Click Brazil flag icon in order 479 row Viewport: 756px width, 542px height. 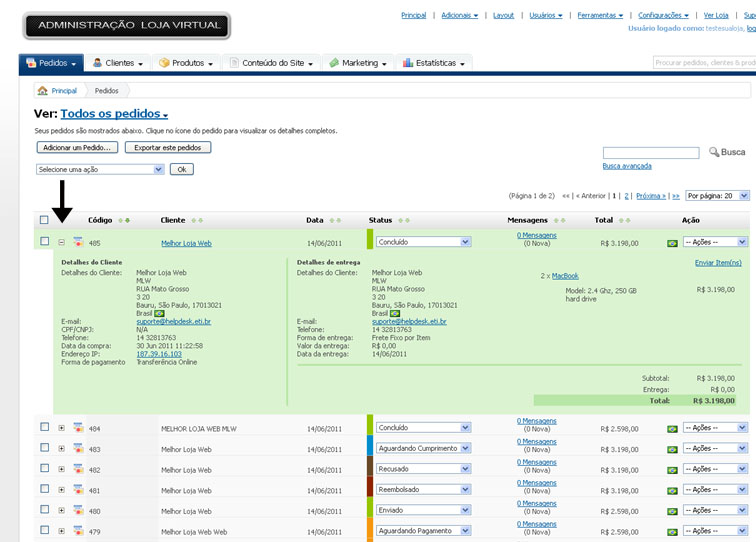[672, 532]
